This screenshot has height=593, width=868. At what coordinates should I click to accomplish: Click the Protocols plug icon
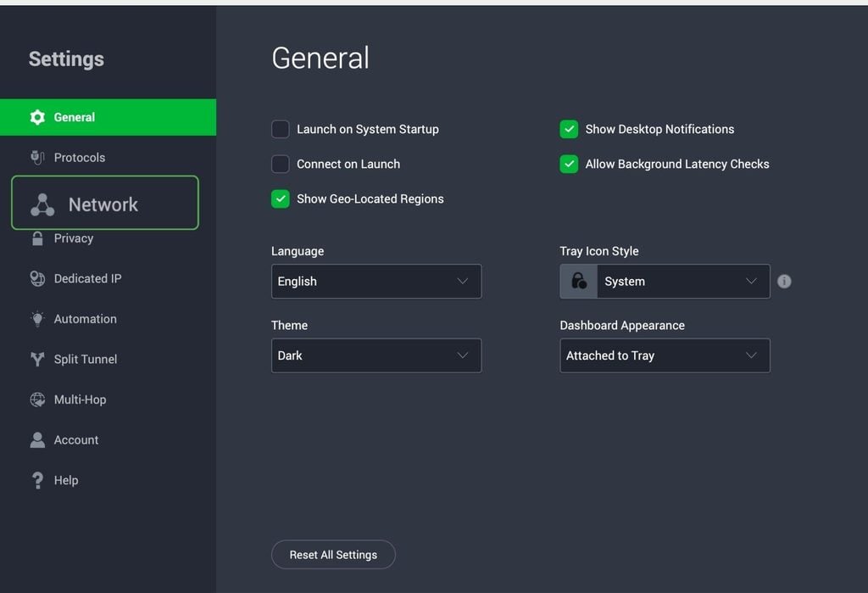37,158
